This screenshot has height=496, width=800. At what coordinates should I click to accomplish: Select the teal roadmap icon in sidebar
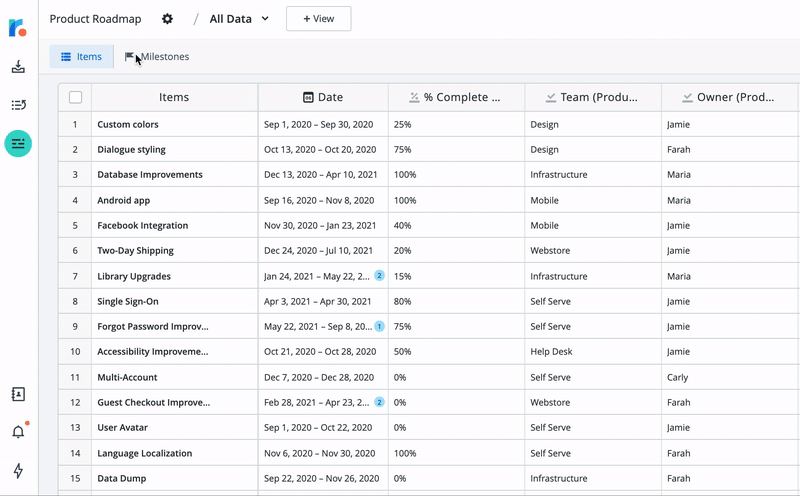point(18,144)
